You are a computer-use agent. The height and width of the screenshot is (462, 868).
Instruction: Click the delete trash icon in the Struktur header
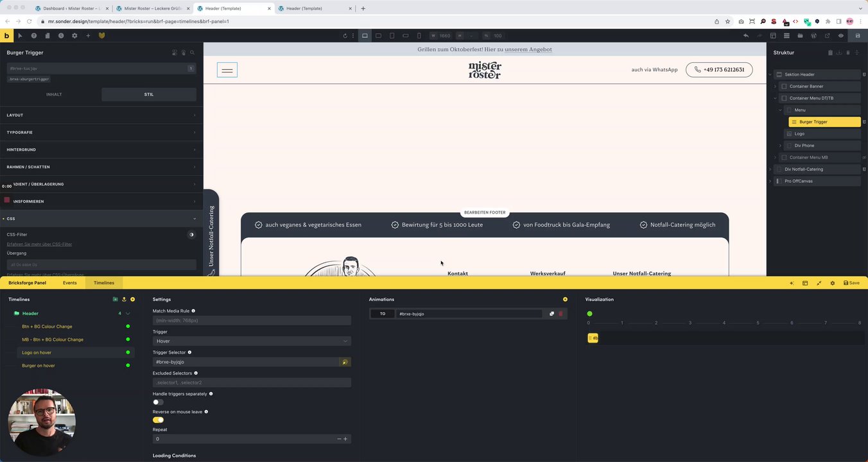point(847,53)
